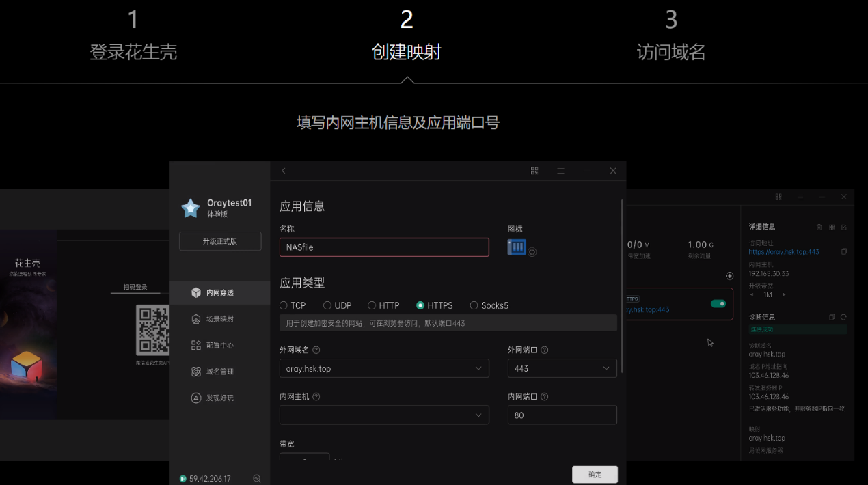Switch to step 2 创建映射 tab

coord(407,36)
